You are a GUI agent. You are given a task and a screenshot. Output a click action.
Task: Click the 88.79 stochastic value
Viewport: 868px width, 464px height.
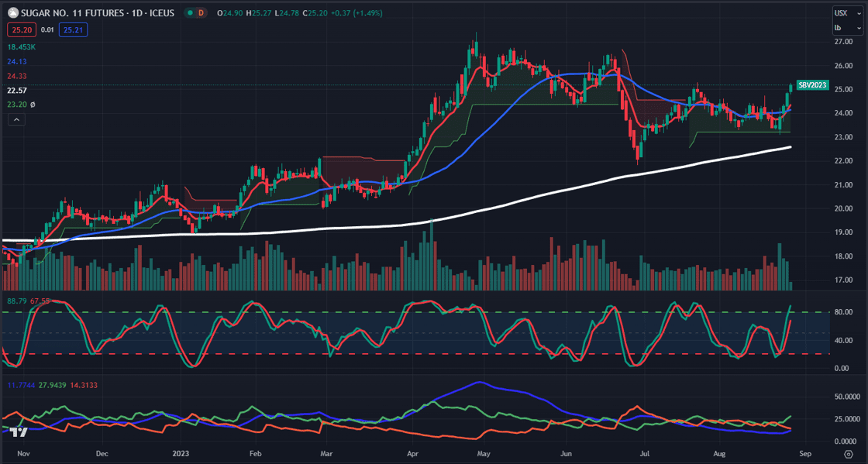click(16, 301)
